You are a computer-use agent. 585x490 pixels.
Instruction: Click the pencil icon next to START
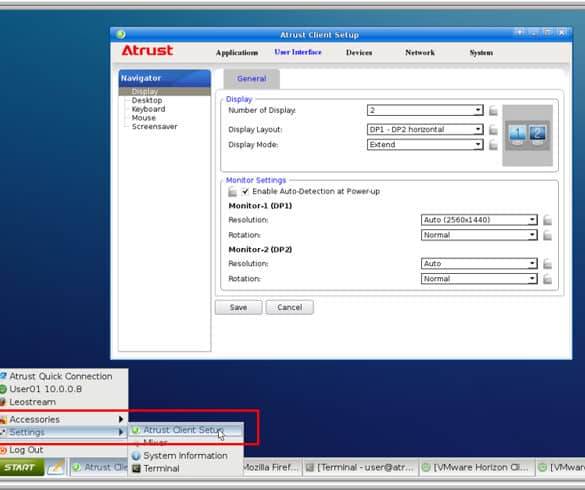point(56,467)
